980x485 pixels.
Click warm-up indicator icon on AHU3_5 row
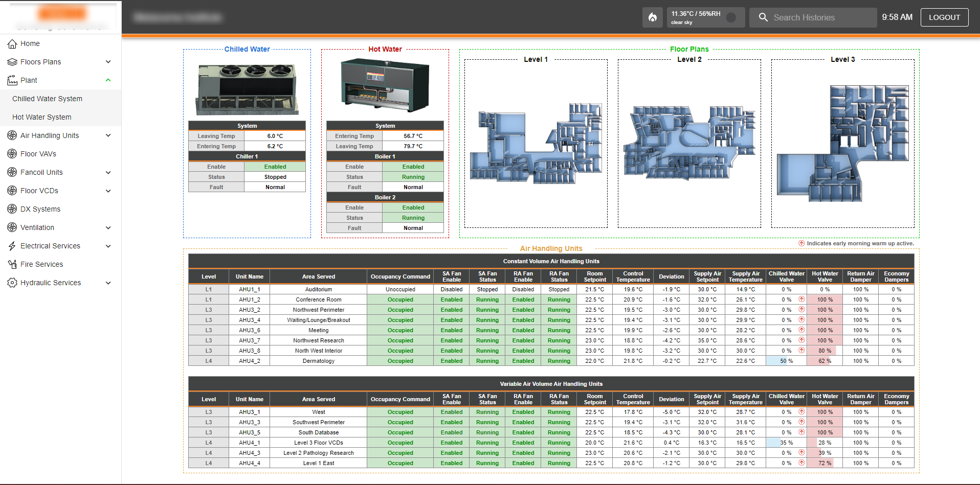tap(801, 432)
